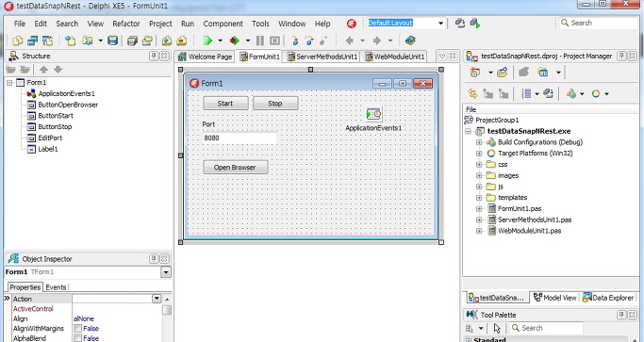Select EditPort in Structure tree
This screenshot has height=342, width=644.
tap(50, 138)
